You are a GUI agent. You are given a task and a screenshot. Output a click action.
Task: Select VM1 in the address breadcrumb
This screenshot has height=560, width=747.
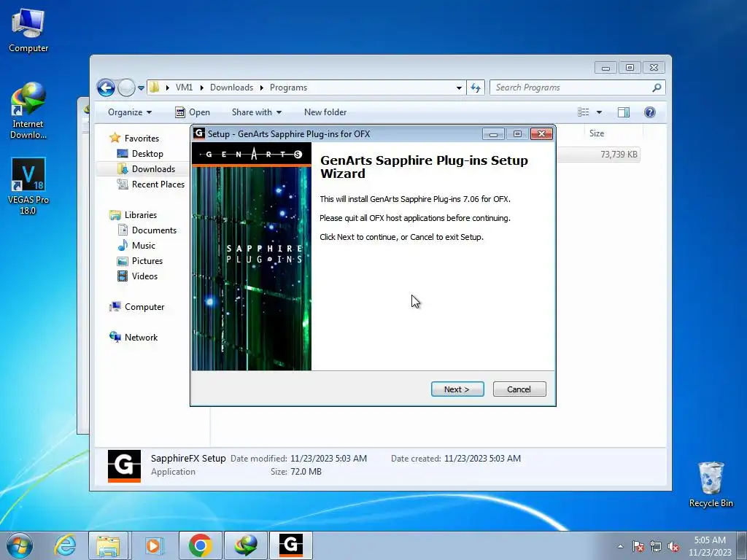(184, 87)
